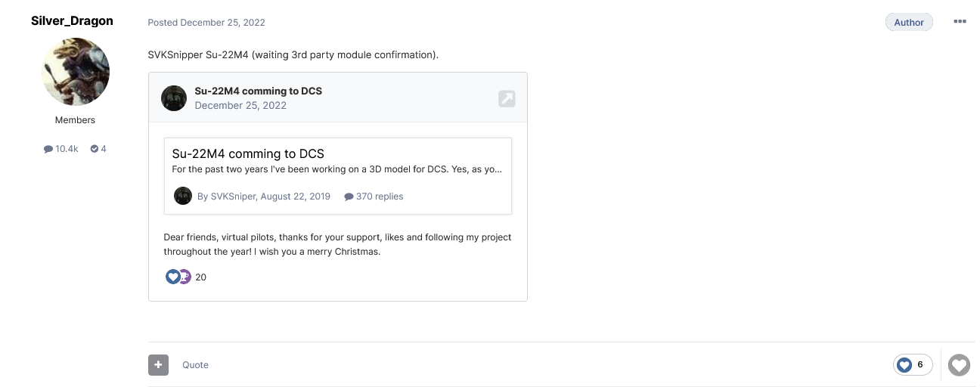Click the December 25, 2022 date in the quote box

point(240,106)
